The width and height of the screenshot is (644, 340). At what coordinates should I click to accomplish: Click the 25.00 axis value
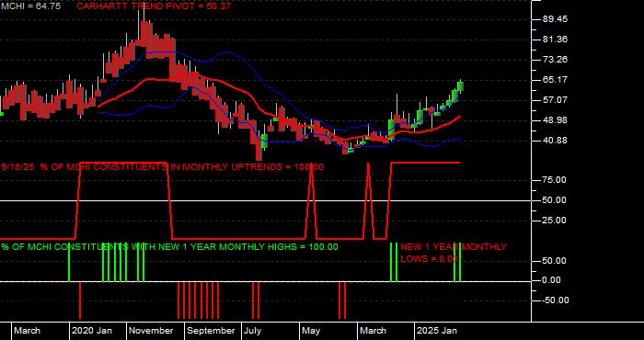pyautogui.click(x=555, y=221)
